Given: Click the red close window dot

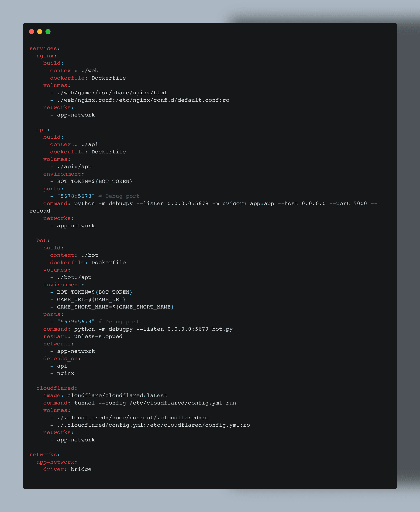Looking at the screenshot, I should click(31, 32).
